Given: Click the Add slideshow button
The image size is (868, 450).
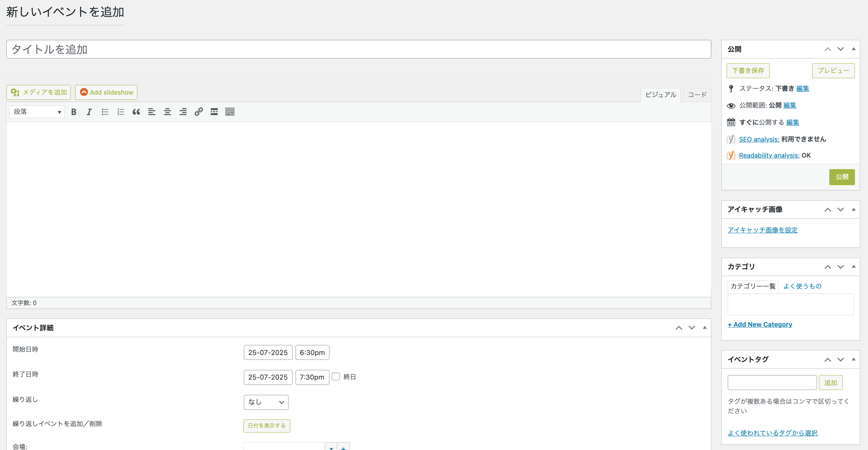Looking at the screenshot, I should pos(106,92).
